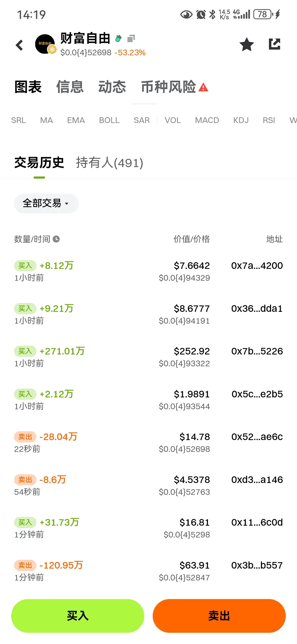Open the 财富自由 token avatar
The width and height of the screenshot is (297, 644).
click(45, 44)
